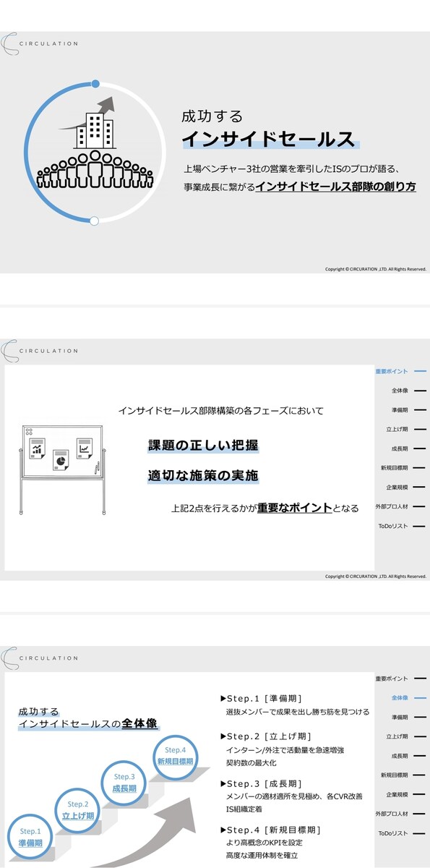The height and width of the screenshot is (868, 430).
Task: Click highlighted 全体像 nav item on staircase slide
Action: click(408, 698)
